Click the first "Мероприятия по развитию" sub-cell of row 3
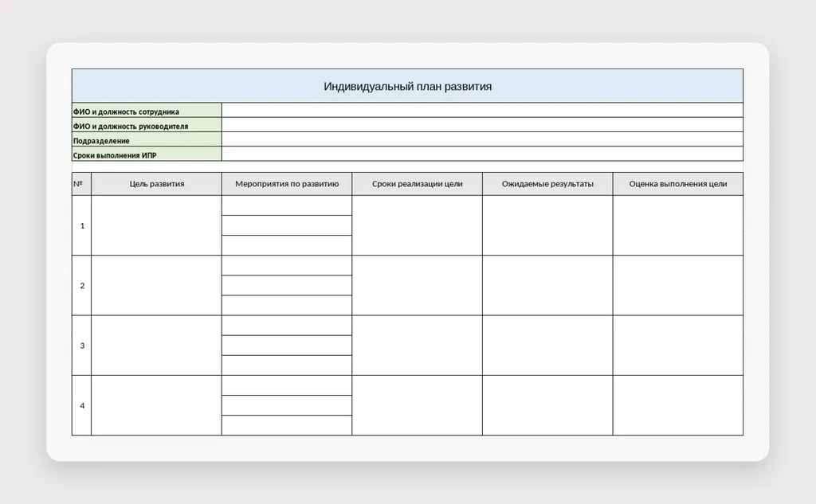The width and height of the screenshot is (816, 504). click(x=287, y=326)
